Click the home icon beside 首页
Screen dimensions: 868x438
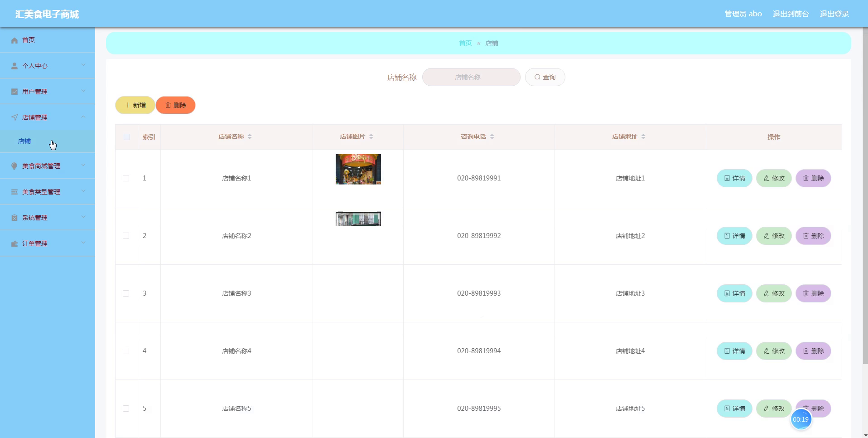(x=14, y=40)
